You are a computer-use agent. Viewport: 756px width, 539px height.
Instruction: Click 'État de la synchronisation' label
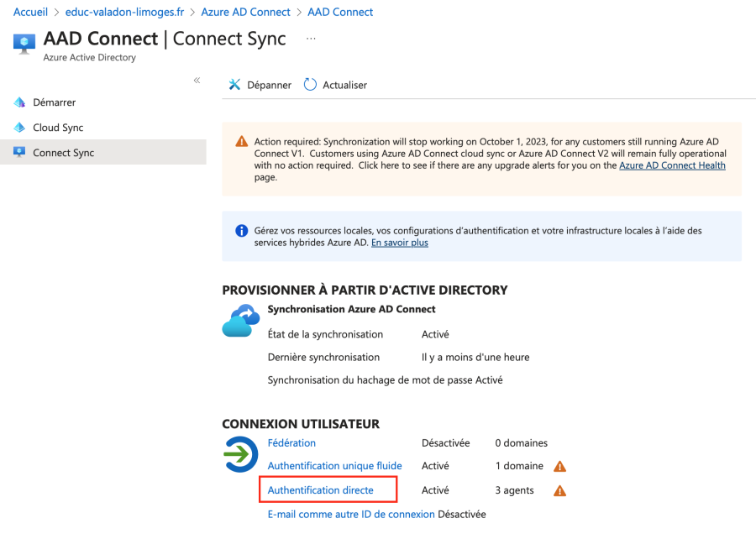325,334
